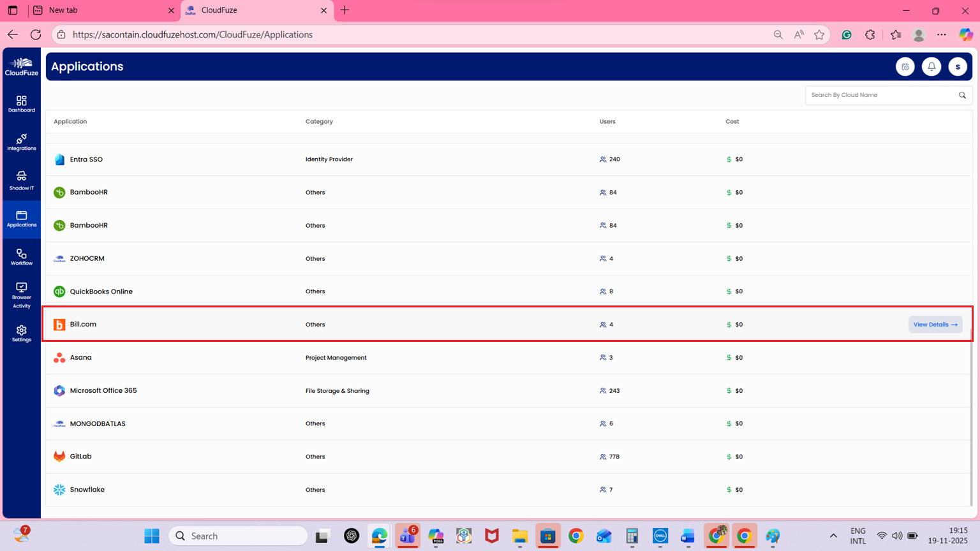Click the notifications bell icon
The image size is (980, 551).
932,66
